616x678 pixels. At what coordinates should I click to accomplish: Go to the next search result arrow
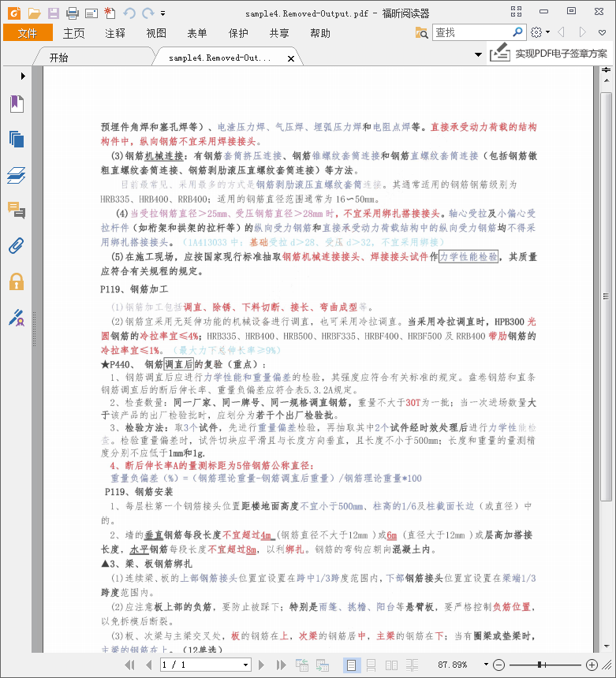[x=582, y=32]
